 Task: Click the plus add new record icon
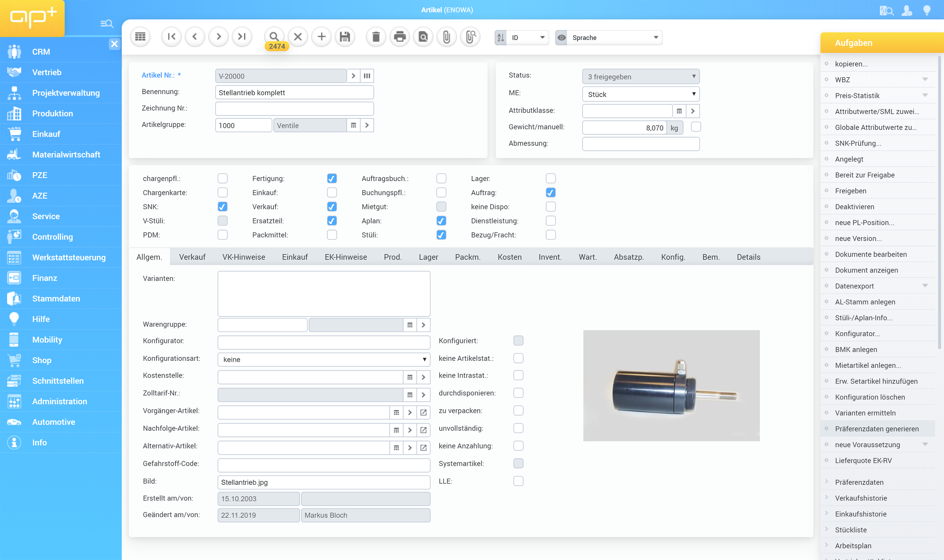click(321, 37)
